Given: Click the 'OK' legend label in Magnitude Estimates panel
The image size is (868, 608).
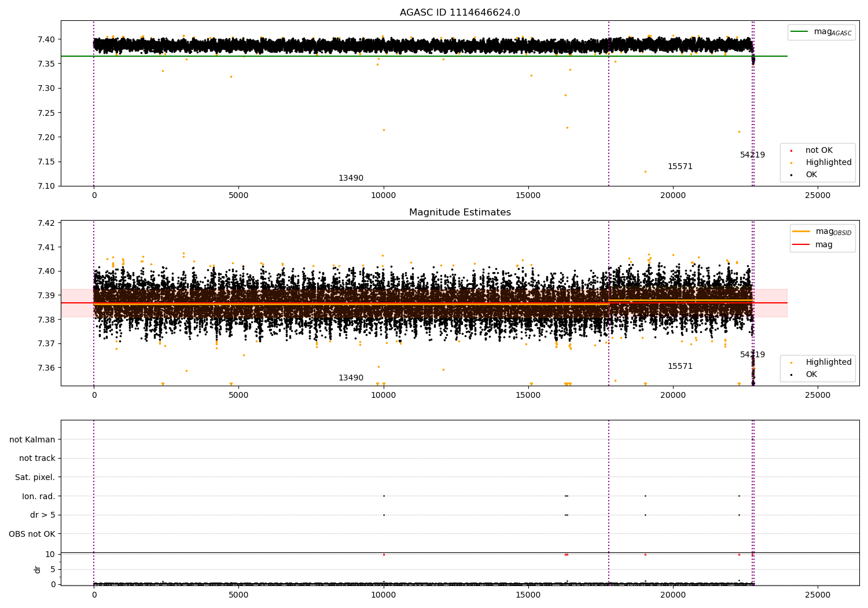Looking at the screenshot, I should coord(811,375).
